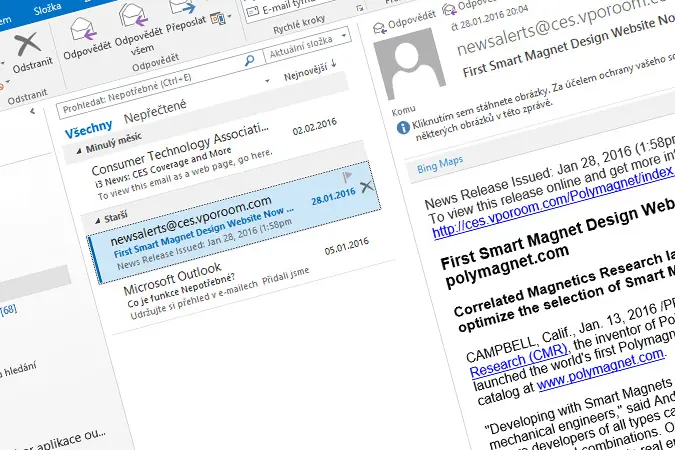This screenshot has height=450, width=675.
Task: Click sender avatar placeholder picture
Action: click(409, 63)
